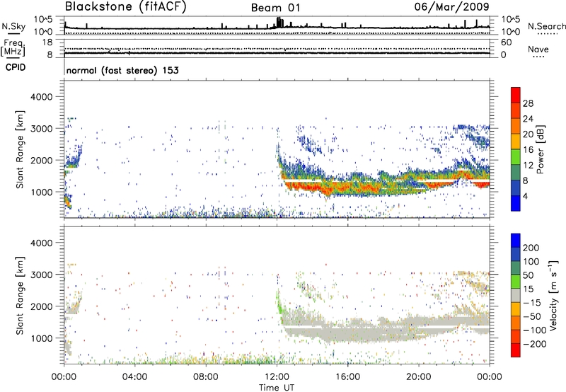Screen dimensions: 566x392
Task: Click the "12" label on the Power color bar
Action: (528, 166)
